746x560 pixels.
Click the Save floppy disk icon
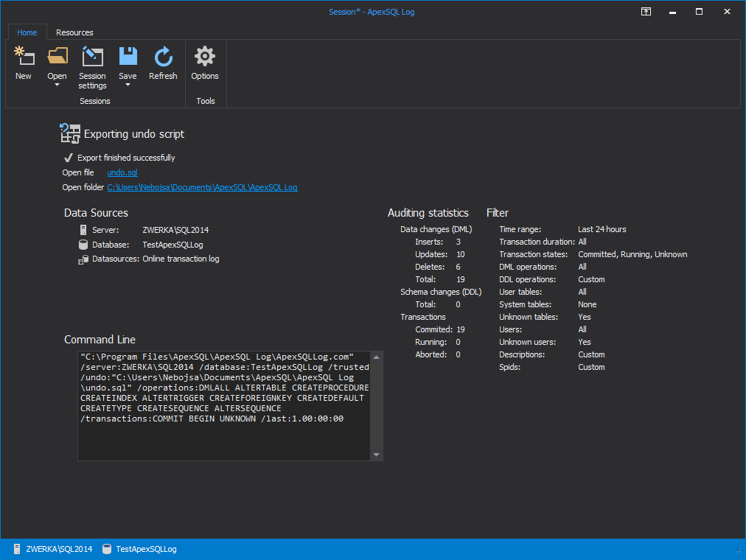[128, 56]
